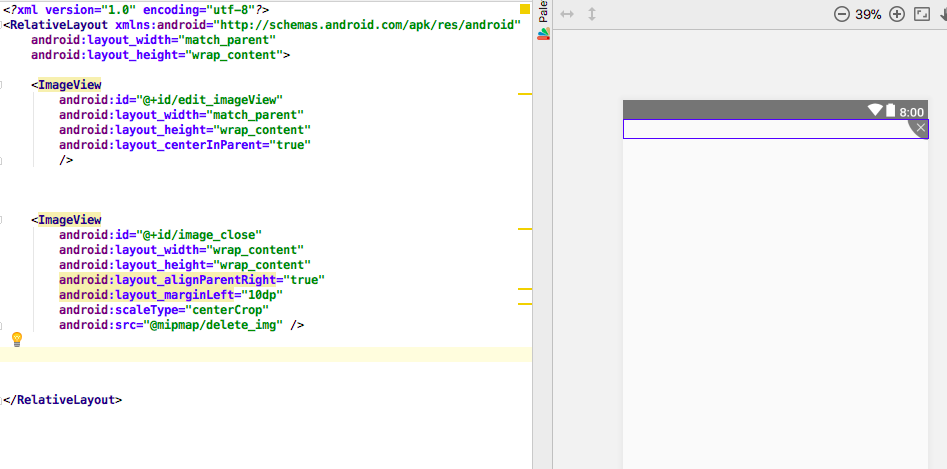
Task: Click the first ImageView closing "/>"
Action: click(66, 160)
